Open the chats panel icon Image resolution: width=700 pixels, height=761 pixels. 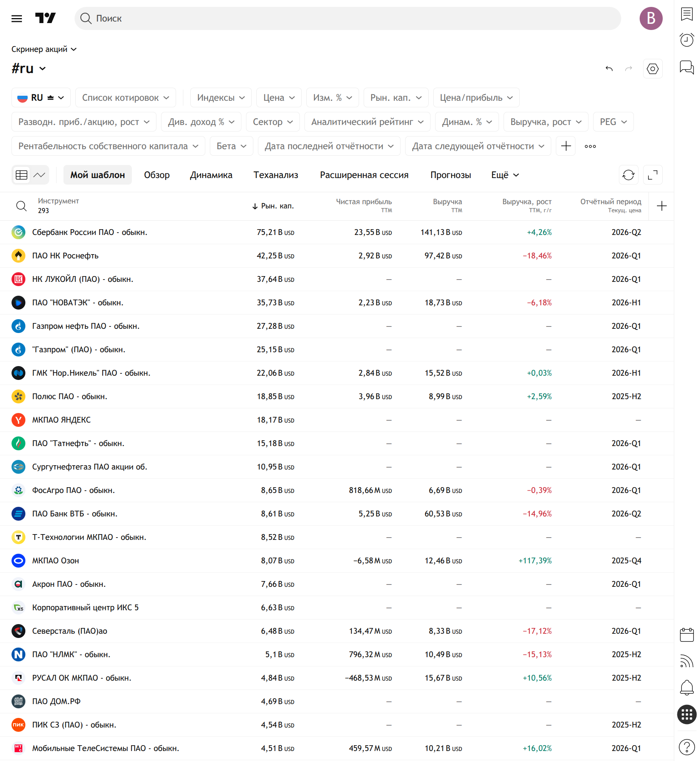pyautogui.click(x=687, y=68)
